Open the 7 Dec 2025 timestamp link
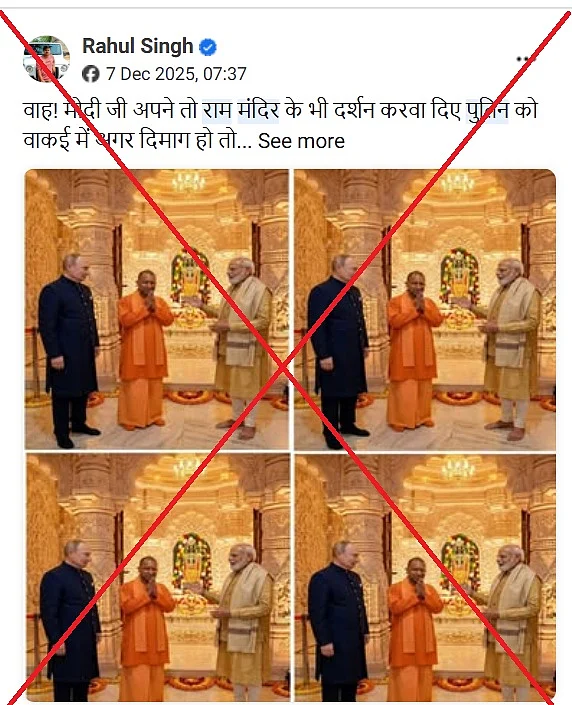Screen dimensions: 572x705 pyautogui.click(x=176, y=74)
